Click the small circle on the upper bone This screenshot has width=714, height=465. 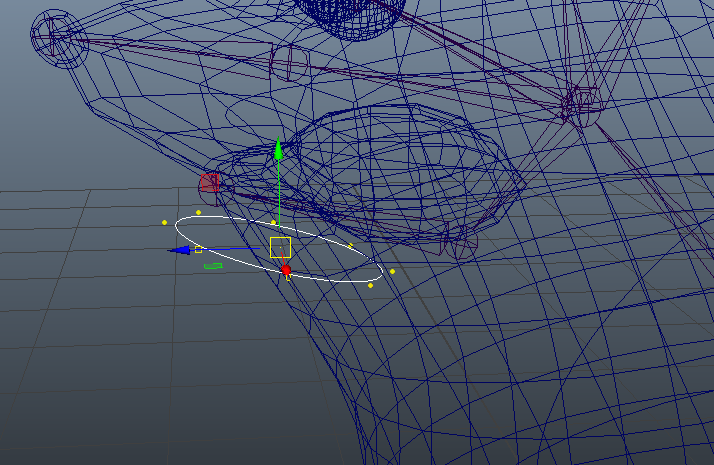click(287, 62)
